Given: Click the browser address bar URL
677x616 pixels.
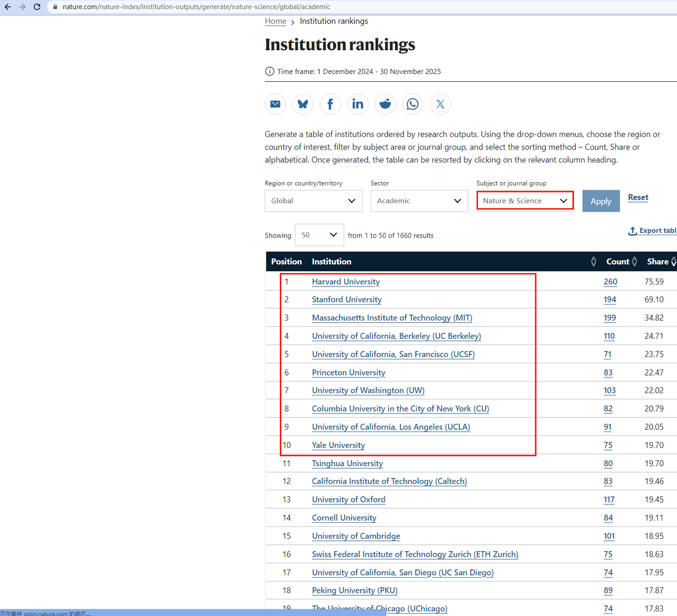Looking at the screenshot, I should [x=196, y=7].
